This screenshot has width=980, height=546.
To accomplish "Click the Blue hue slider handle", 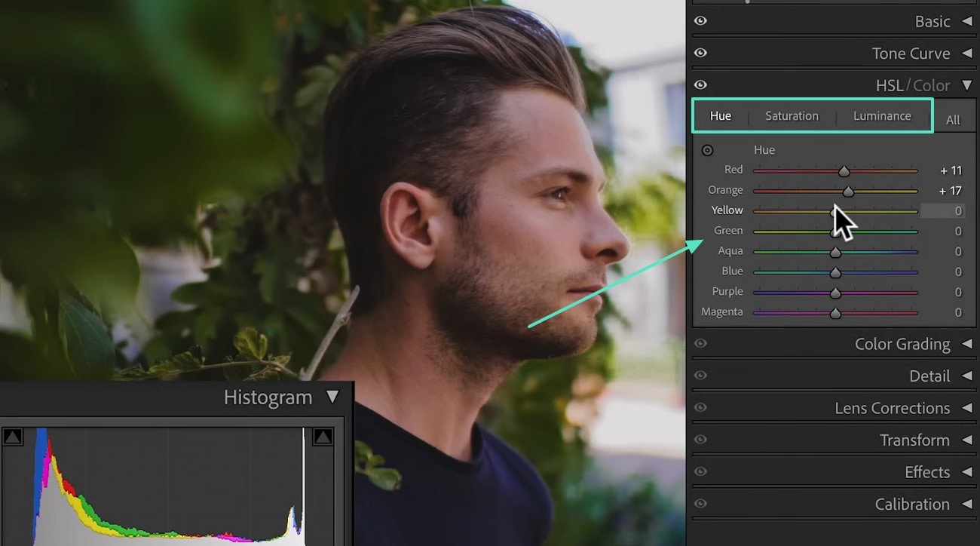I will tap(835, 273).
